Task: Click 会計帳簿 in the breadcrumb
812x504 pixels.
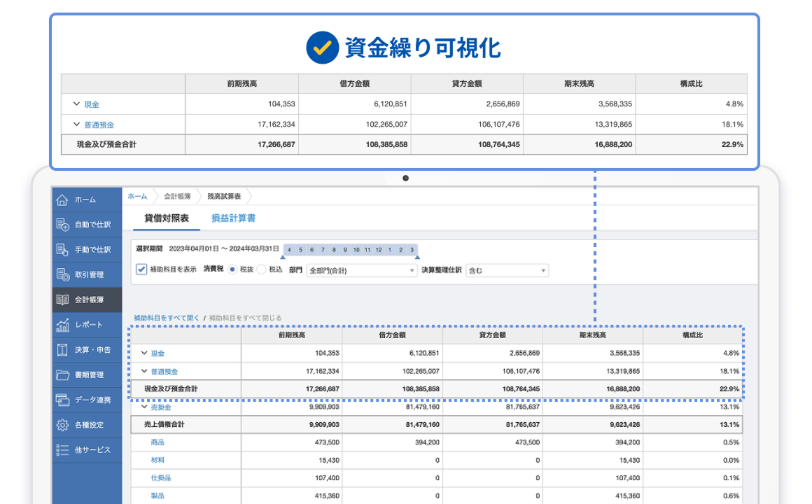Action: point(177,197)
